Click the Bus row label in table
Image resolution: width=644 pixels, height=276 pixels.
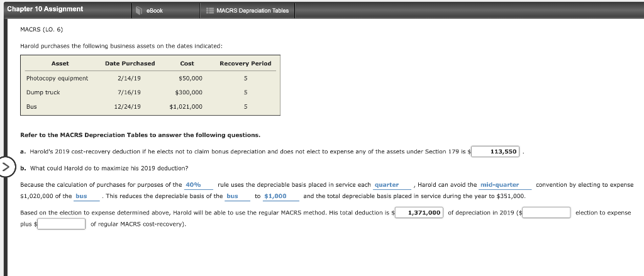tap(31, 107)
